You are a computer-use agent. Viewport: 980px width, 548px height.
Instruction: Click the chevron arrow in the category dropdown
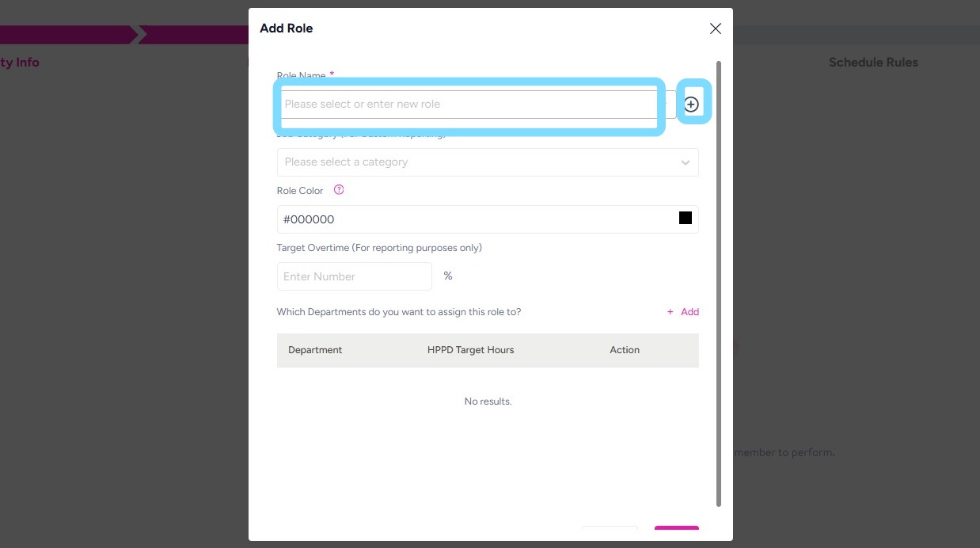686,162
